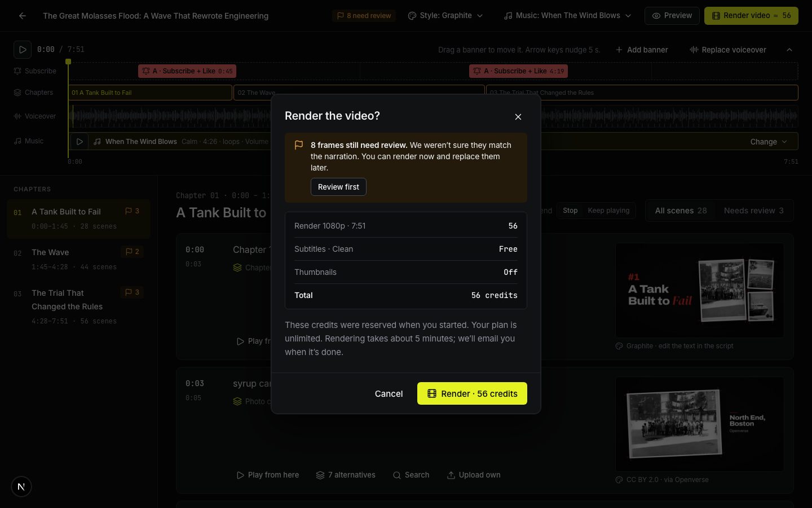Open chapter 01 A Tank Built to Fail

pyautogui.click(x=78, y=218)
